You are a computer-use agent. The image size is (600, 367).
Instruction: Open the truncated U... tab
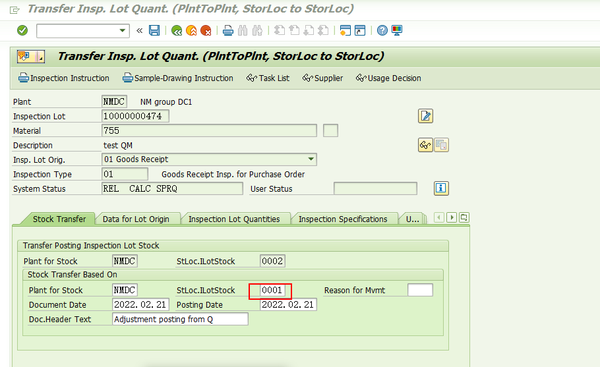click(x=412, y=219)
